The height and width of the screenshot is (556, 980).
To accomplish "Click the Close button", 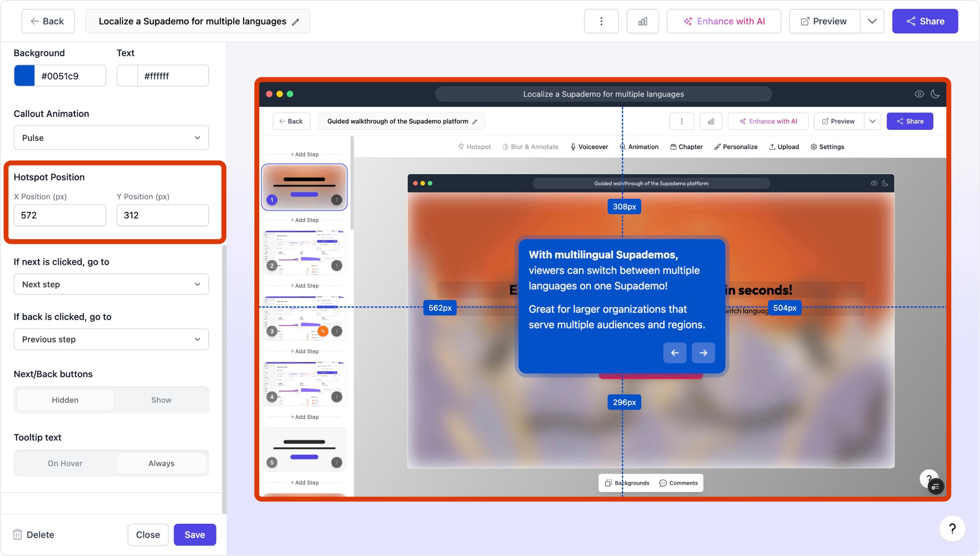I will 148,534.
